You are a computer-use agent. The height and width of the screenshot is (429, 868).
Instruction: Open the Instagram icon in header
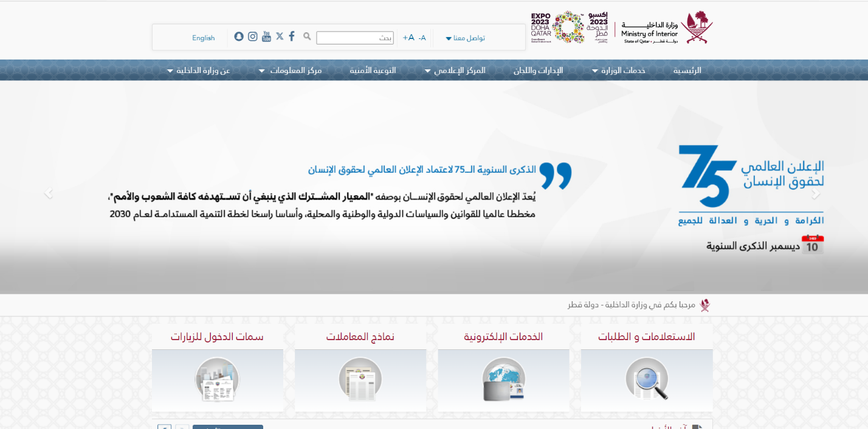[x=253, y=37]
